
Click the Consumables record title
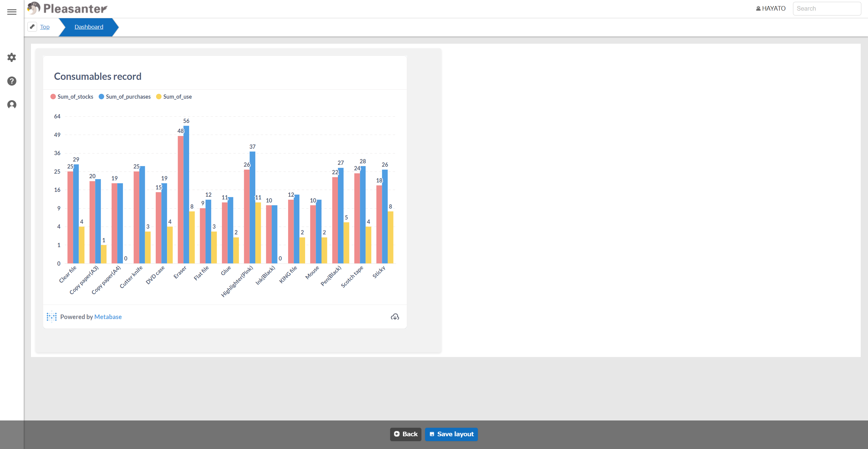(98, 77)
